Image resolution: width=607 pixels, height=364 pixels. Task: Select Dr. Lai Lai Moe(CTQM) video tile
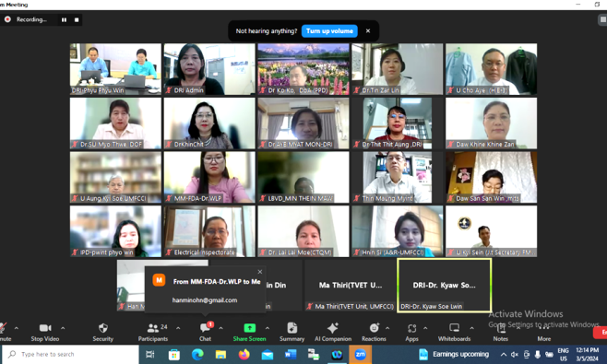tap(303, 231)
